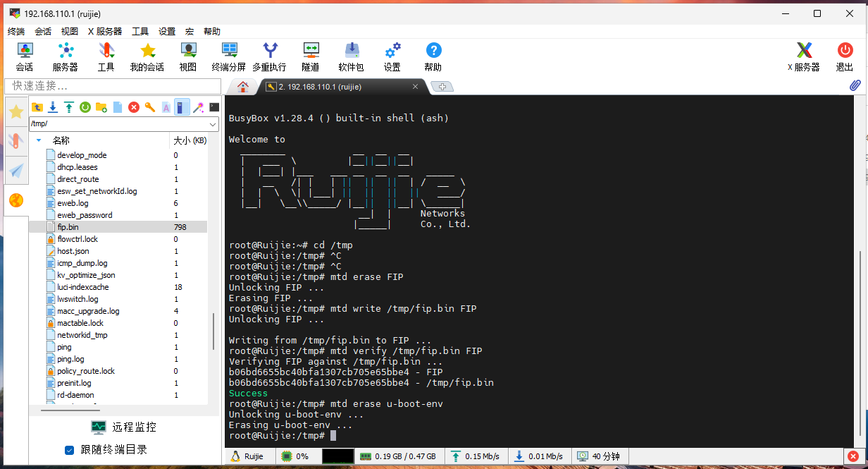868x469 pixels.
Task: Expand the /tmp/ path dropdown
Action: (213, 123)
